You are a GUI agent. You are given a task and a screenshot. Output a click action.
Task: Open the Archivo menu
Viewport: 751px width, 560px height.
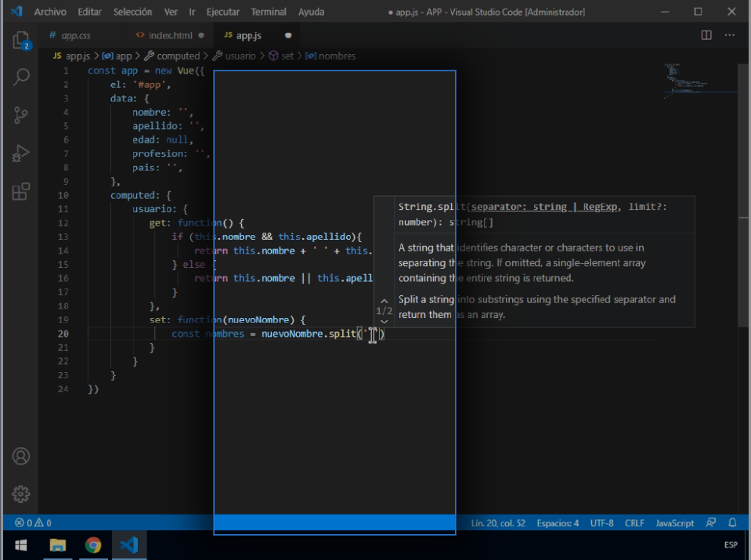coord(50,12)
